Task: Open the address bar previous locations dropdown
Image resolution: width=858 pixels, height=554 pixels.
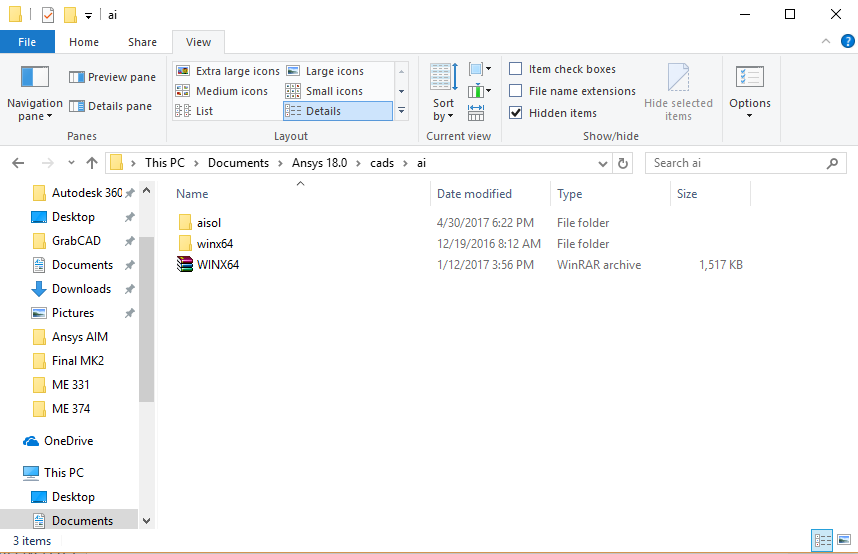Action: click(602, 163)
